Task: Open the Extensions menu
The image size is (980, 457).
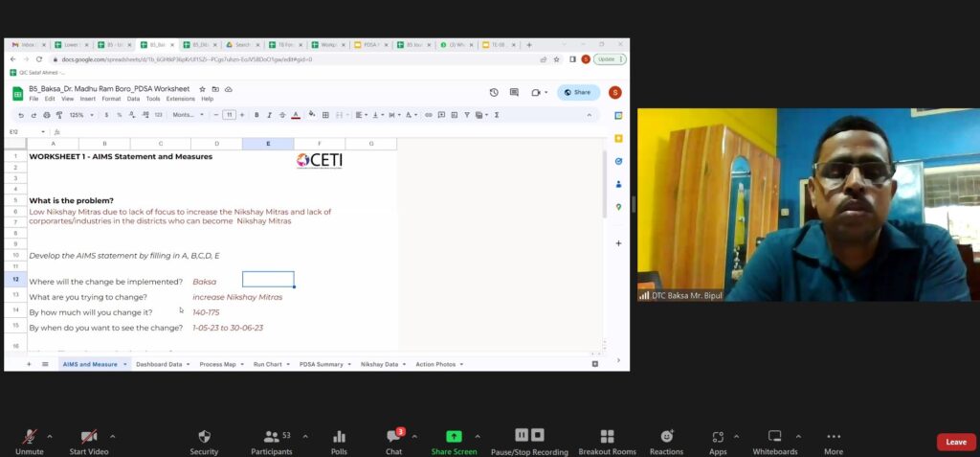Action: pyautogui.click(x=180, y=99)
